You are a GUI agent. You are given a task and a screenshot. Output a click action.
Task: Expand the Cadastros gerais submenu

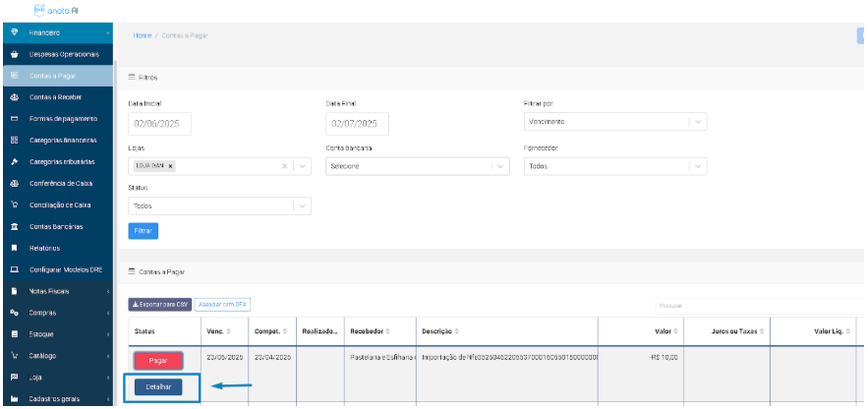tap(108, 399)
